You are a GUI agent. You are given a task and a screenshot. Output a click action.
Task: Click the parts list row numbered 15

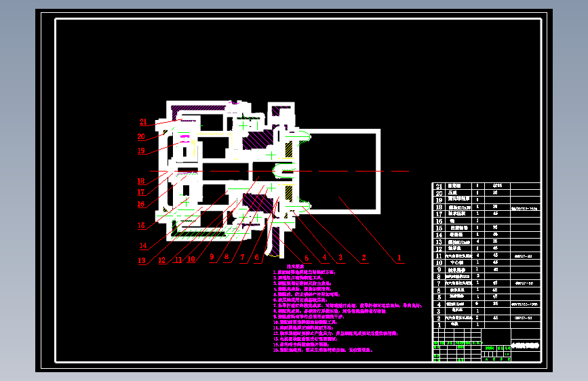point(486,228)
